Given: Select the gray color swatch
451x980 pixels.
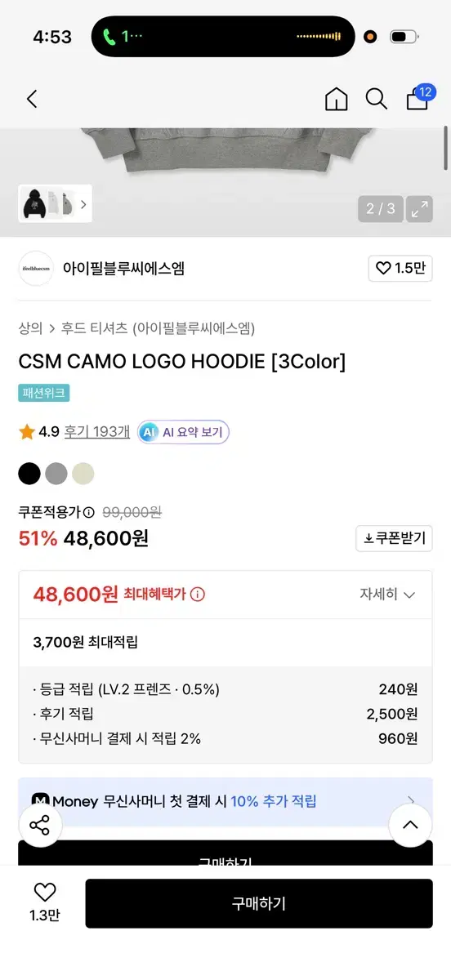Looking at the screenshot, I should point(56,474).
